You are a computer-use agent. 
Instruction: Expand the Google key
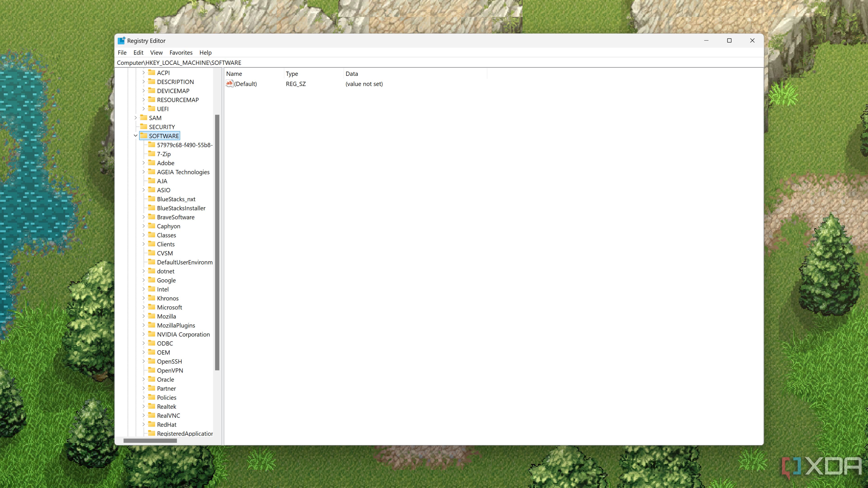pos(144,280)
